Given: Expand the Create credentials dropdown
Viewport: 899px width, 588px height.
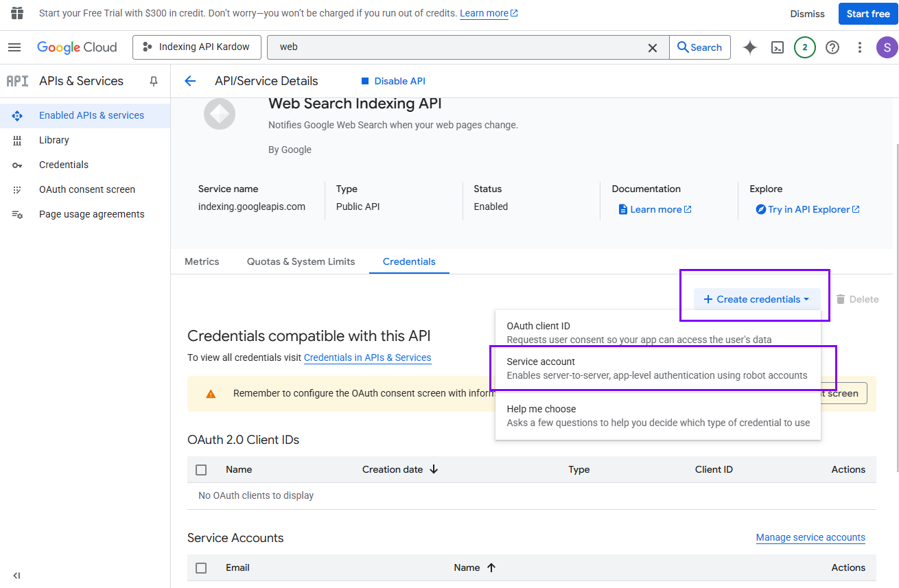Looking at the screenshot, I should 756,299.
